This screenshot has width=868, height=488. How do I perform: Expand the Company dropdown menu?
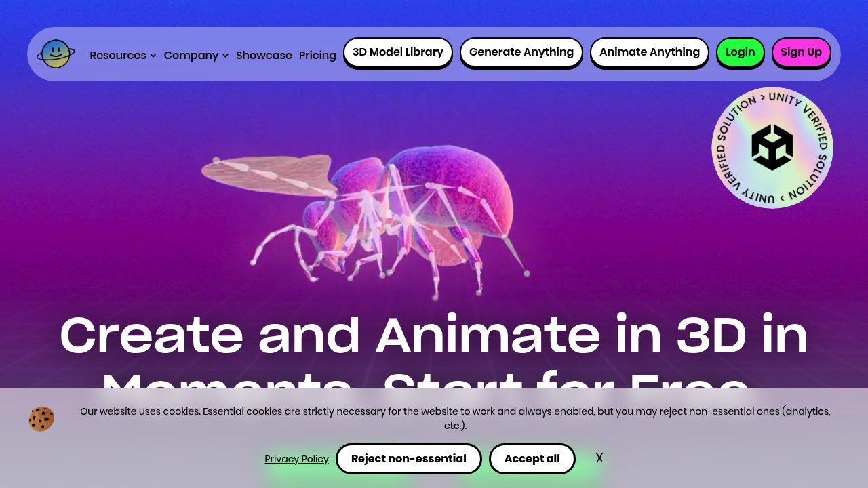click(x=196, y=56)
